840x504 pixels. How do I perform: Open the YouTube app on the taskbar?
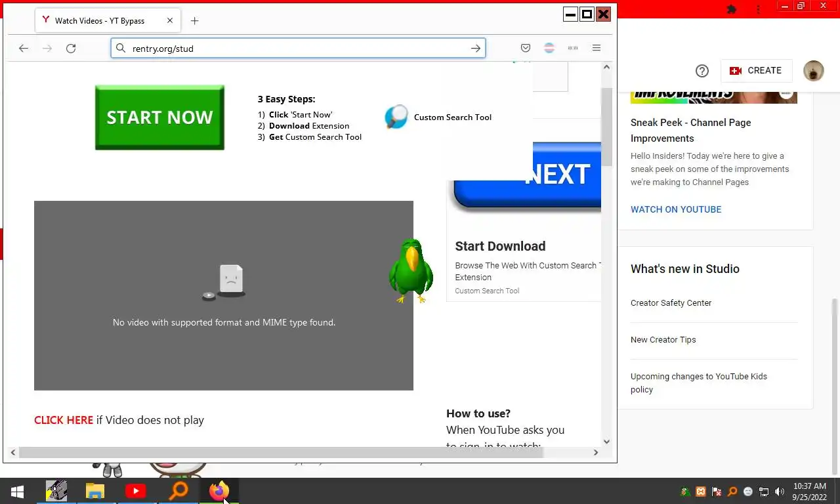135,491
